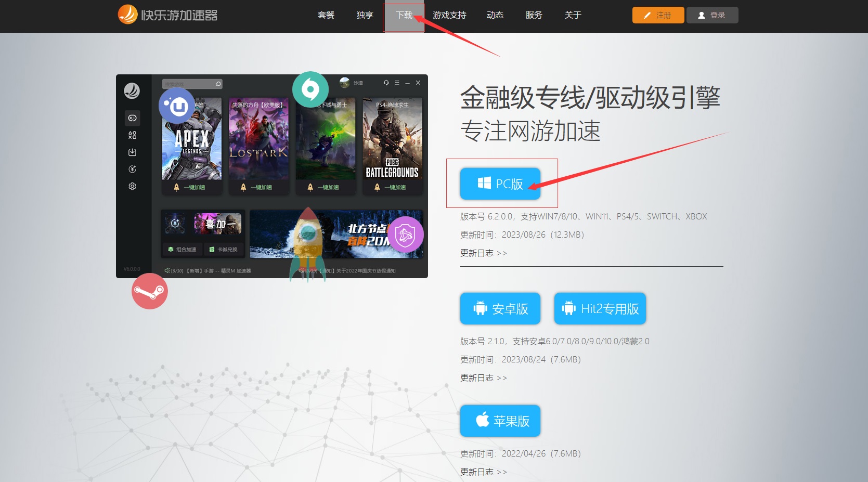868x482 pixels.
Task: Click the 北方节点 banner image
Action: [336, 234]
